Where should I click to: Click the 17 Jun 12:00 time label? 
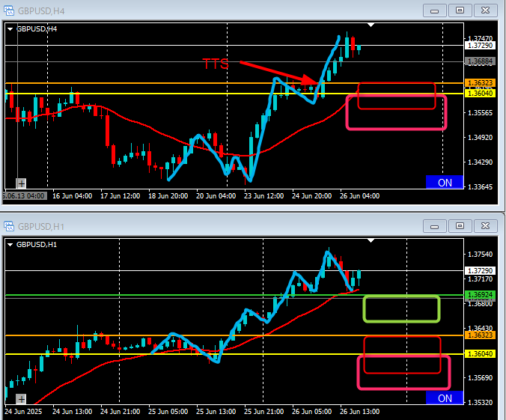pyautogui.click(x=120, y=196)
